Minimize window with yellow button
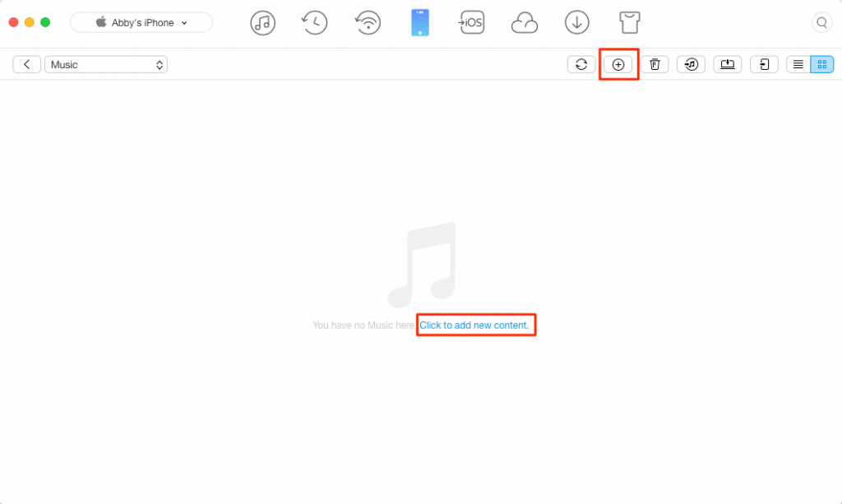Screen dimensions: 842x504 (30, 22)
